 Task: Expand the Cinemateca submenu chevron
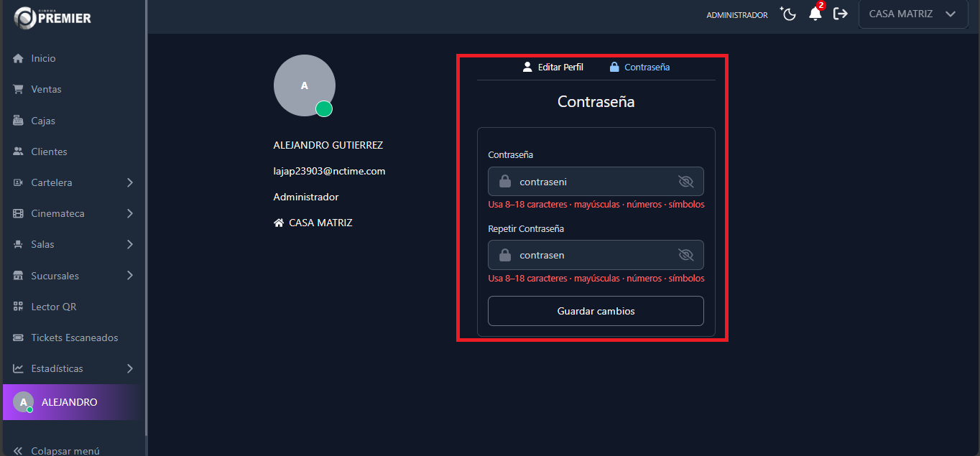(130, 213)
